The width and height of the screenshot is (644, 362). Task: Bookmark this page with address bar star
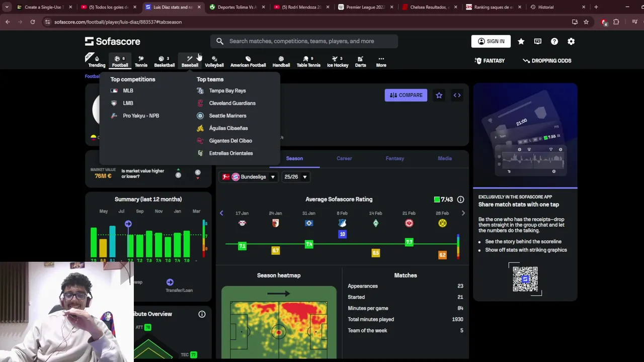pyautogui.click(x=586, y=22)
